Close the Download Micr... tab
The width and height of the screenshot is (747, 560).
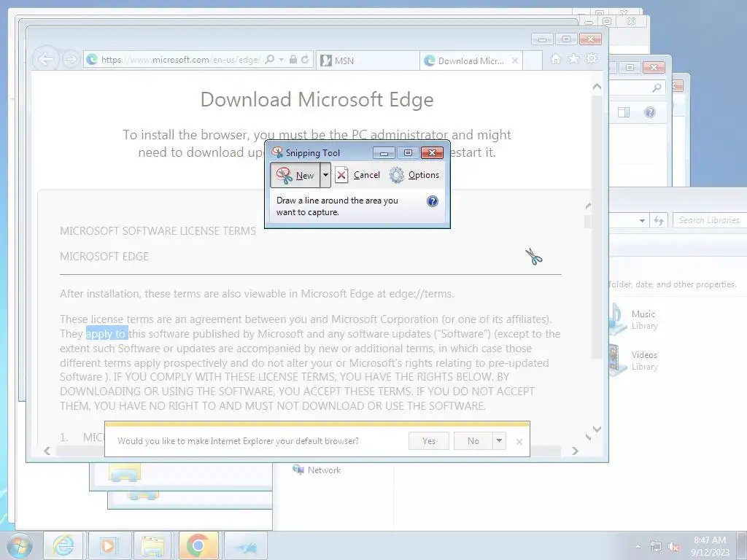tap(515, 61)
